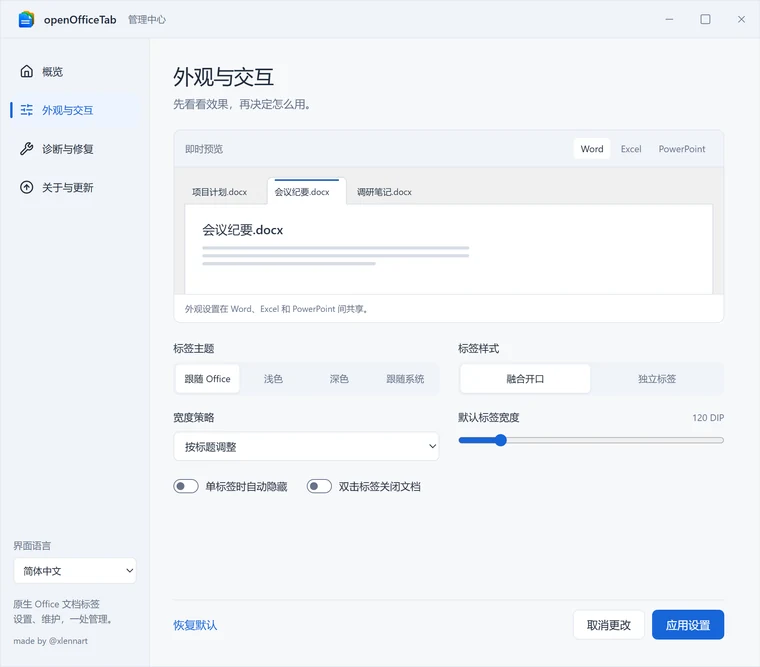Choose the 浅色 tab theme

coord(273,379)
